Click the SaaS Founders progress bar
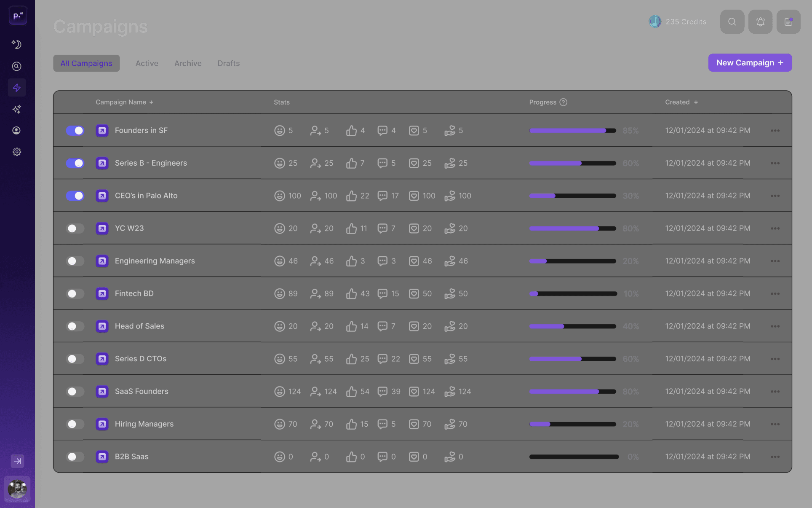Viewport: 812px width, 508px height. tap(572, 392)
